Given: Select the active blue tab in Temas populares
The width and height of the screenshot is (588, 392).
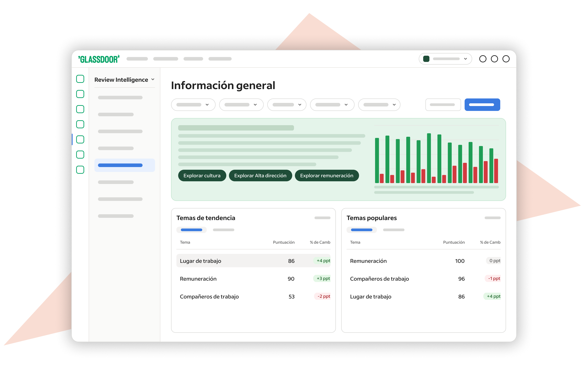Looking at the screenshot, I should (361, 230).
